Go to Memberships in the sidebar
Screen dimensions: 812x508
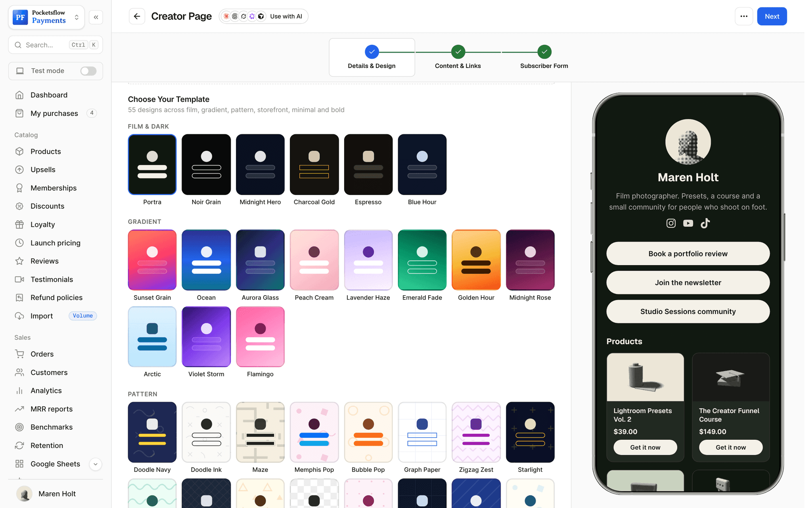pos(56,188)
